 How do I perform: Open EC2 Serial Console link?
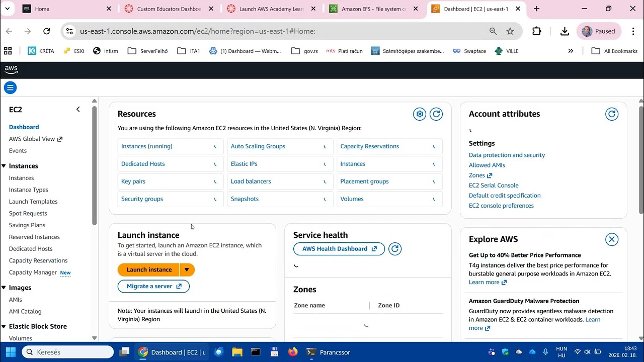494,186
